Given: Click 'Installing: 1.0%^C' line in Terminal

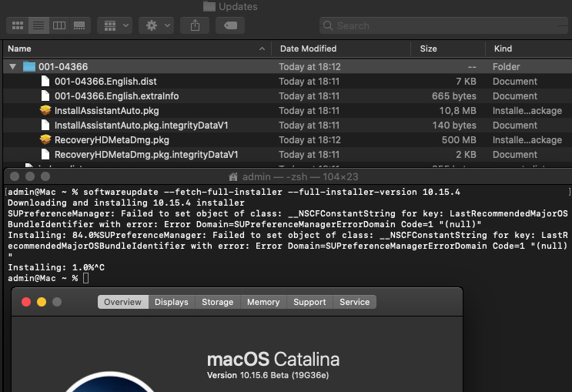Looking at the screenshot, I should tap(56, 267).
